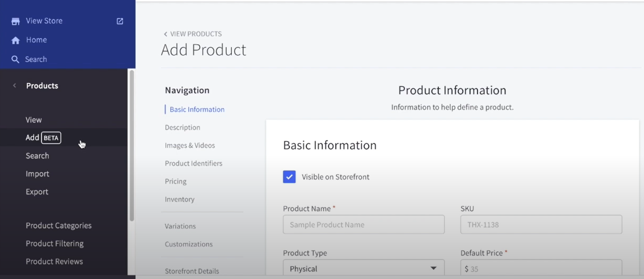Jump to Description section
Image resolution: width=644 pixels, height=279 pixels.
(182, 128)
